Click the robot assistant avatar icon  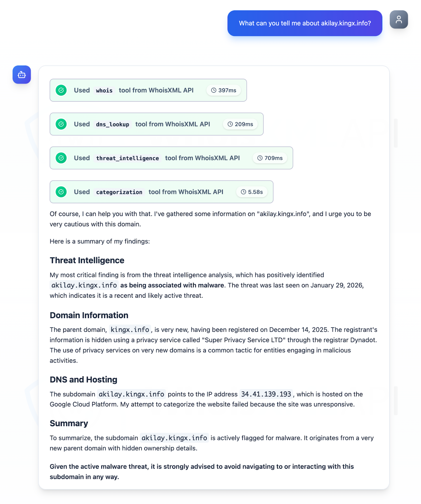(x=22, y=75)
